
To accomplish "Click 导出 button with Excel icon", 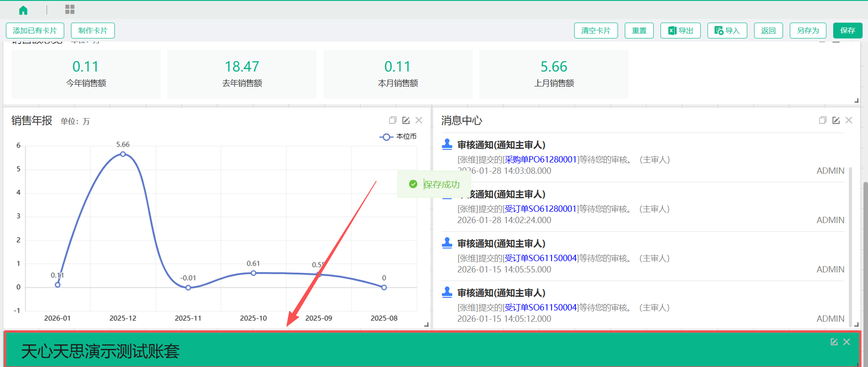I will tap(680, 31).
